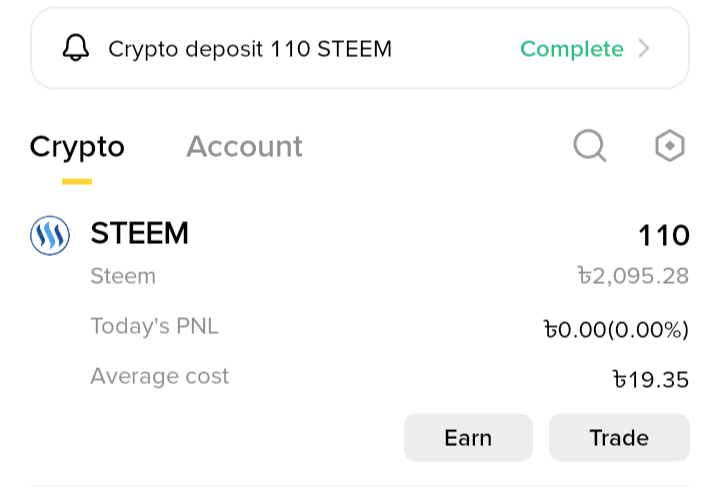Tap the Trade button
Viewport: 720px width, 493px height.
tap(619, 437)
